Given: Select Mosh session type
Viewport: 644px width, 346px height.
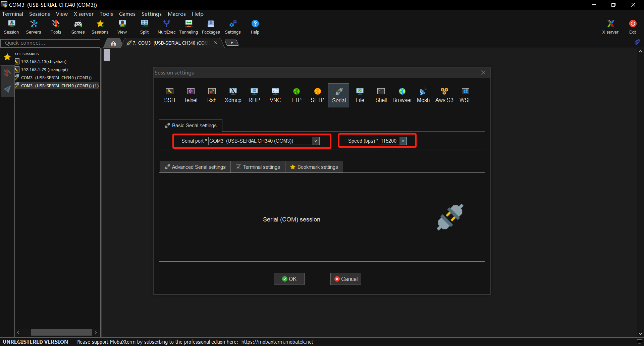Looking at the screenshot, I should 423,95.
